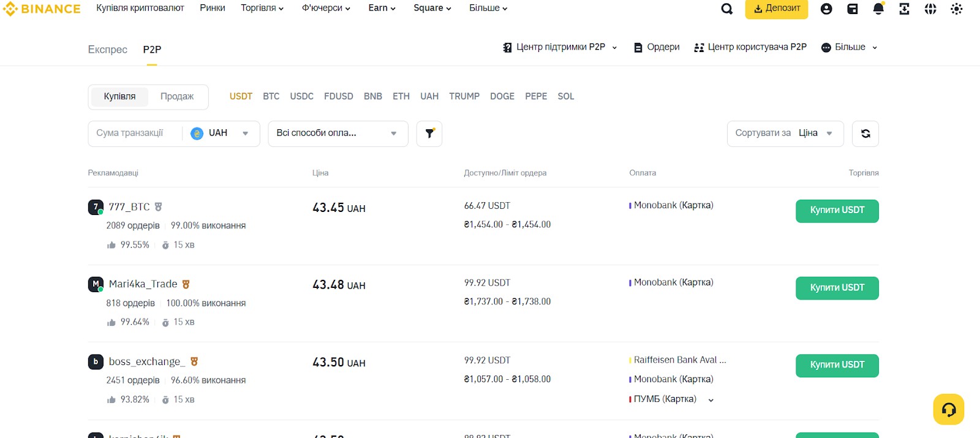The image size is (980, 438).
Task: Open the 777_BTC advertiser profile name
Action: coord(129,207)
